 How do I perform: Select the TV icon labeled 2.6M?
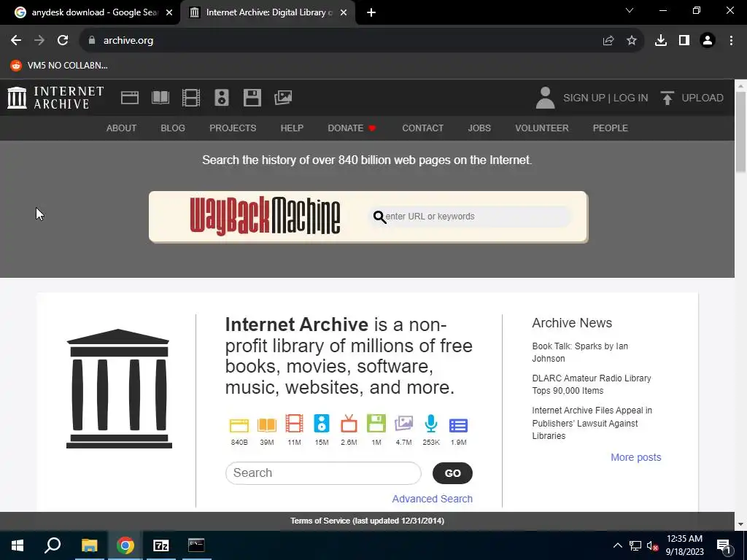click(x=349, y=424)
